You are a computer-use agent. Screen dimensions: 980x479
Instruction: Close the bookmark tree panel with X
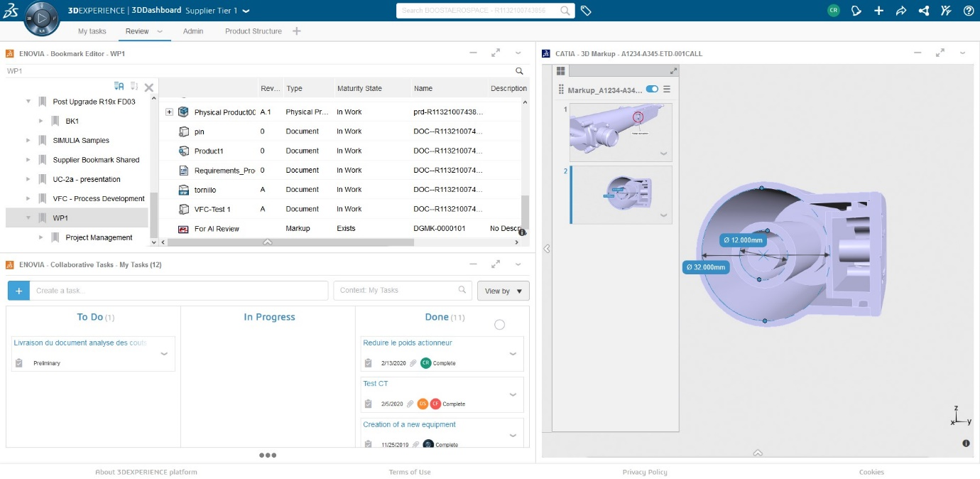(149, 87)
